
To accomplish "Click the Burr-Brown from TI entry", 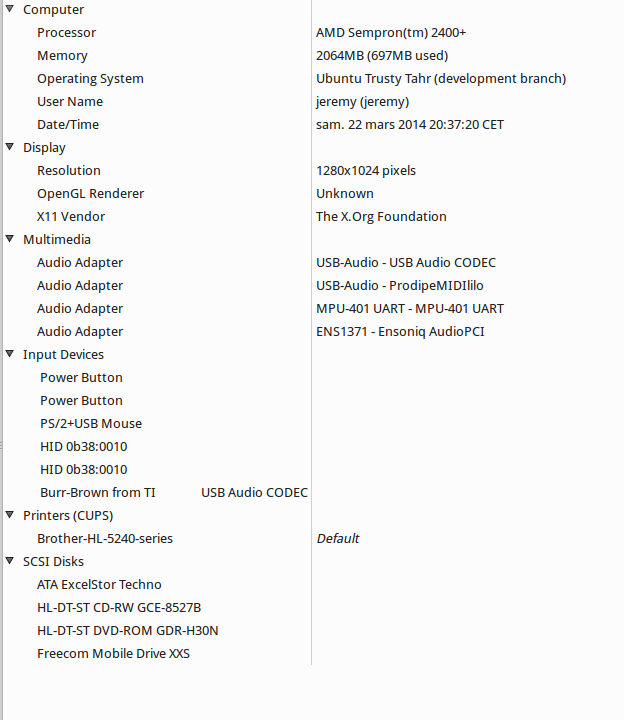I will 98,493.
